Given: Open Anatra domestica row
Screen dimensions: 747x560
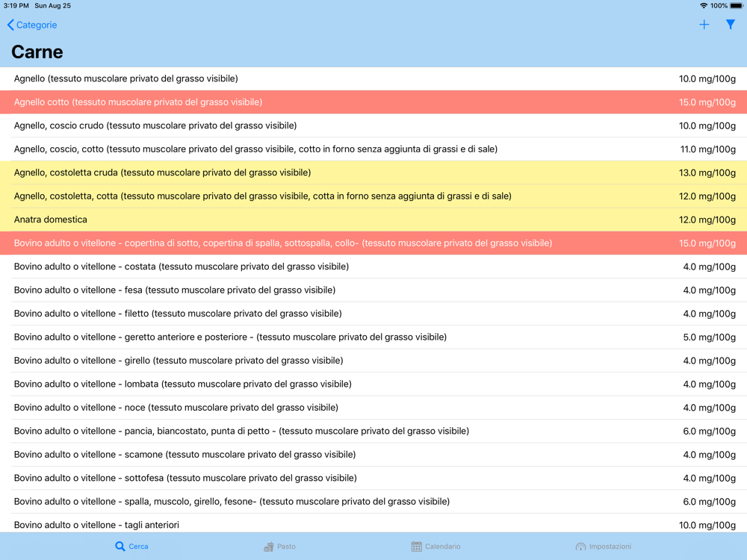Looking at the screenshot, I should click(373, 220).
